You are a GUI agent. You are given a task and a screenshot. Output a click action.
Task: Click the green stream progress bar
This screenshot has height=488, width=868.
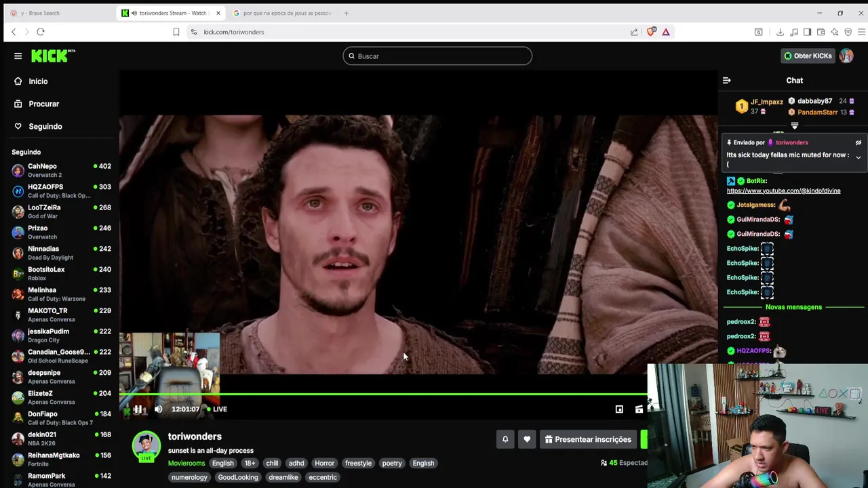point(384,393)
